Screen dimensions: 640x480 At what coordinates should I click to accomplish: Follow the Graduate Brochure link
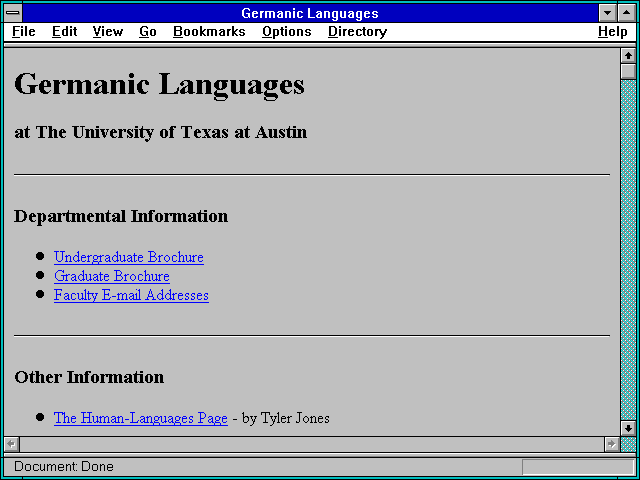(x=112, y=276)
